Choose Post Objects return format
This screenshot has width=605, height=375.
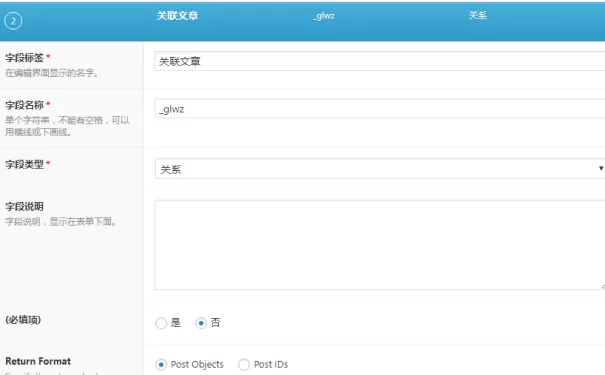tap(161, 365)
